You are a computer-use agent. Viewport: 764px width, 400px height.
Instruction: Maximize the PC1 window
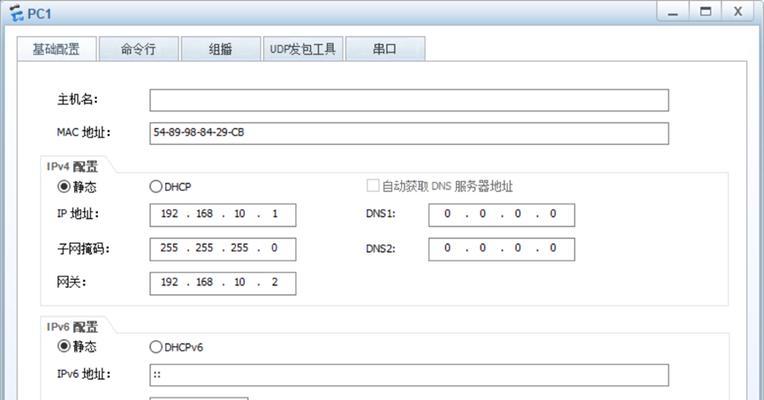pyautogui.click(x=706, y=12)
